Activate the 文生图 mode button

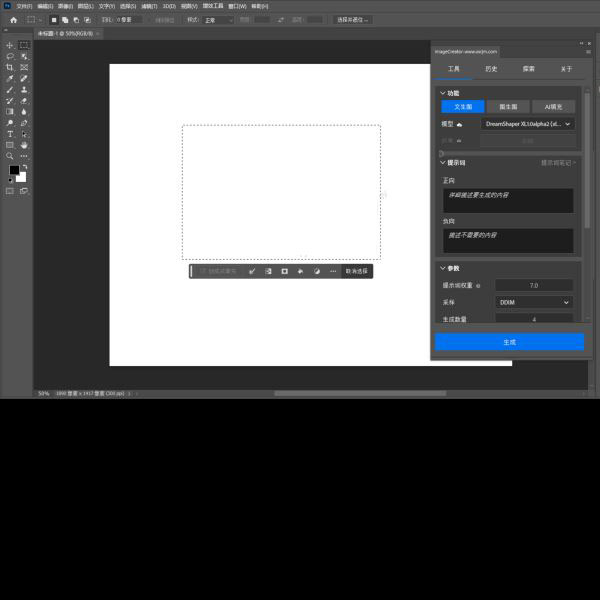463,107
